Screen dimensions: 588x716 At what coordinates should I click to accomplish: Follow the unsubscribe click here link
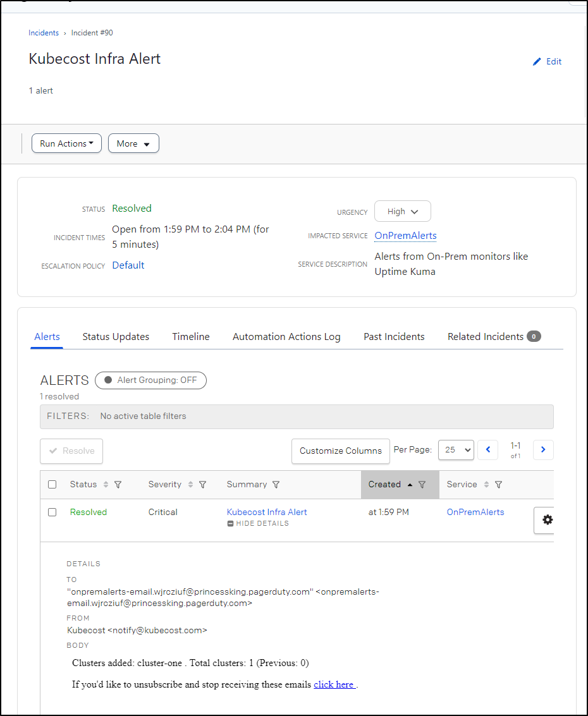click(334, 684)
